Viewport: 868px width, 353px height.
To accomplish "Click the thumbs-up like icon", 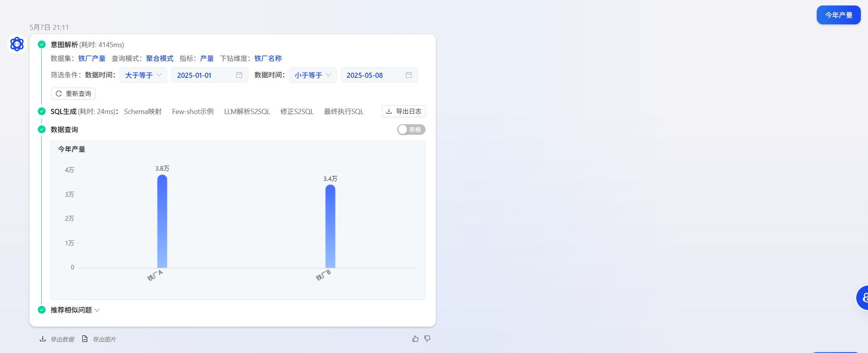I will (415, 339).
